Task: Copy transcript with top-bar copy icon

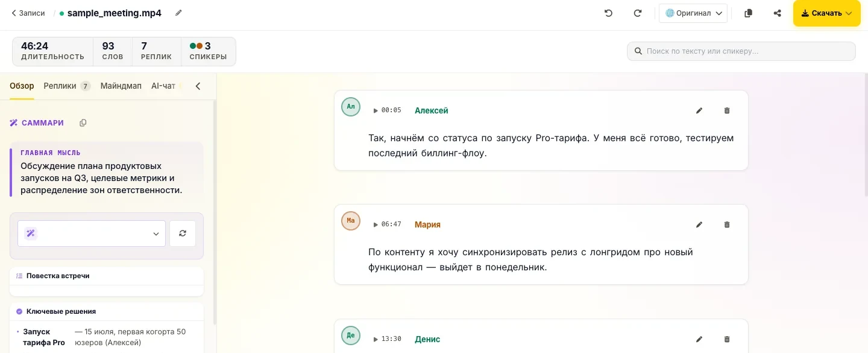Action: coord(749,13)
